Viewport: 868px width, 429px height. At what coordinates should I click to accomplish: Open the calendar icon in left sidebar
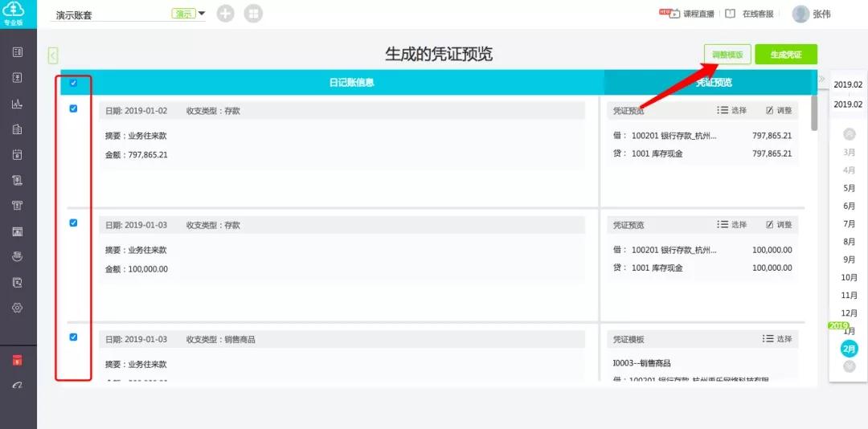click(x=17, y=154)
